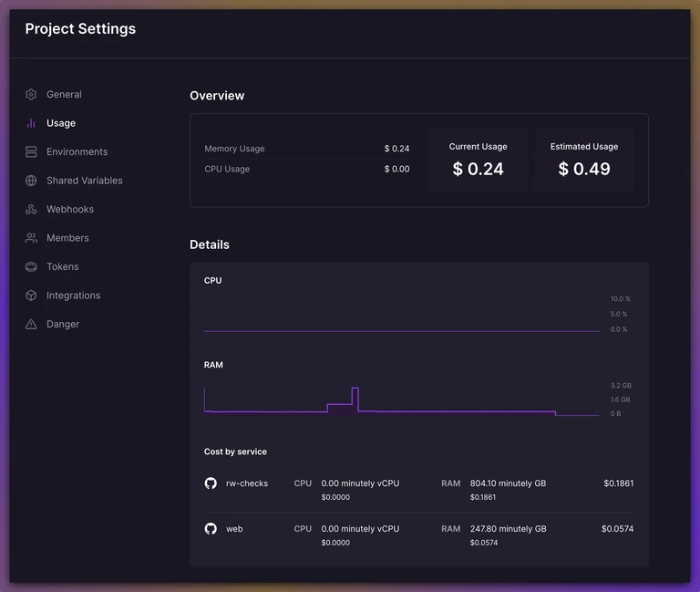Click the CPU usage graph line
The image size is (700, 592).
pyautogui.click(x=401, y=331)
